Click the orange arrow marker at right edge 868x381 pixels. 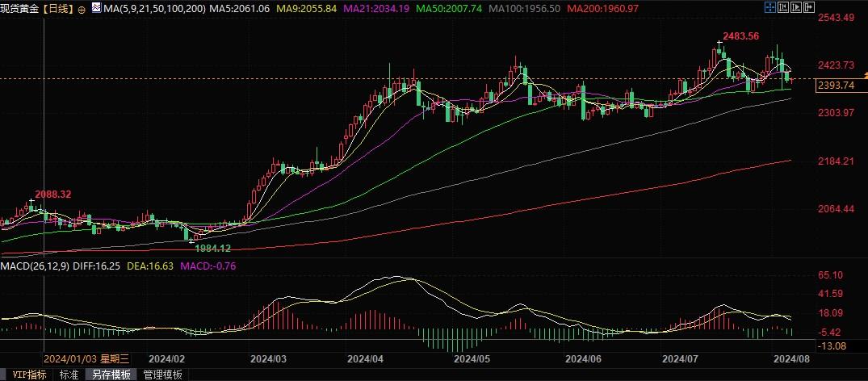865,74
